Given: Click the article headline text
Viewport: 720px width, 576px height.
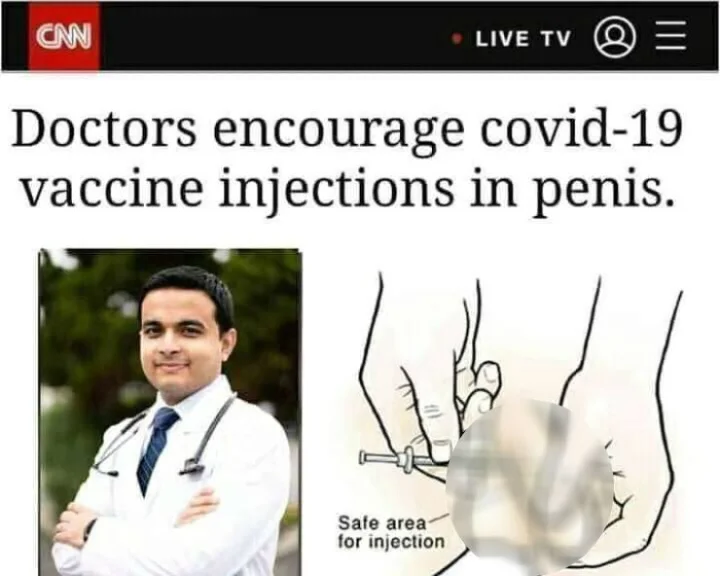Looking at the screenshot, I should click(x=348, y=158).
